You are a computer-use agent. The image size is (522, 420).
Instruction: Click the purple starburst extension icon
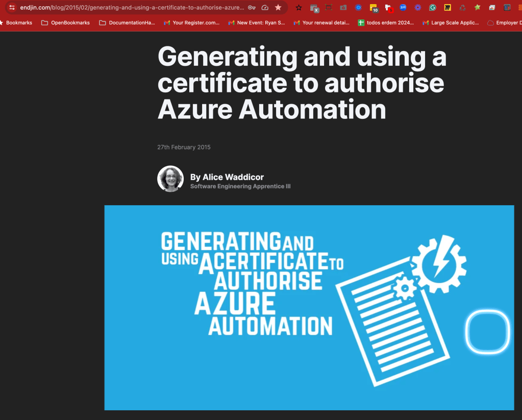(x=418, y=7)
